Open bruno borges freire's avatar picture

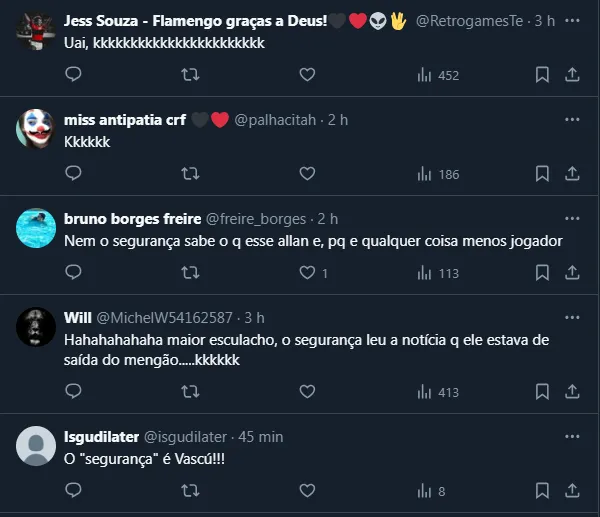point(36,228)
